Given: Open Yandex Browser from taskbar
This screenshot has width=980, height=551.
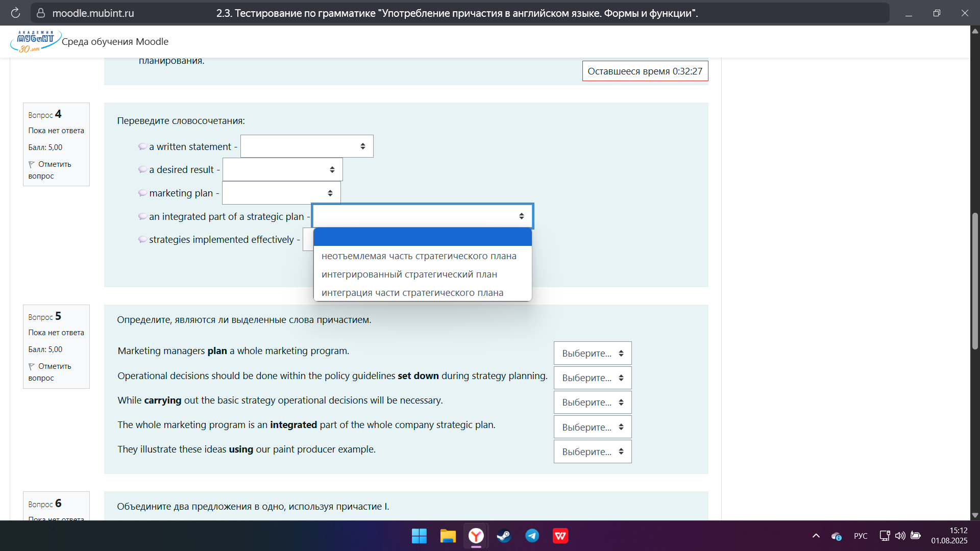Looking at the screenshot, I should [476, 536].
